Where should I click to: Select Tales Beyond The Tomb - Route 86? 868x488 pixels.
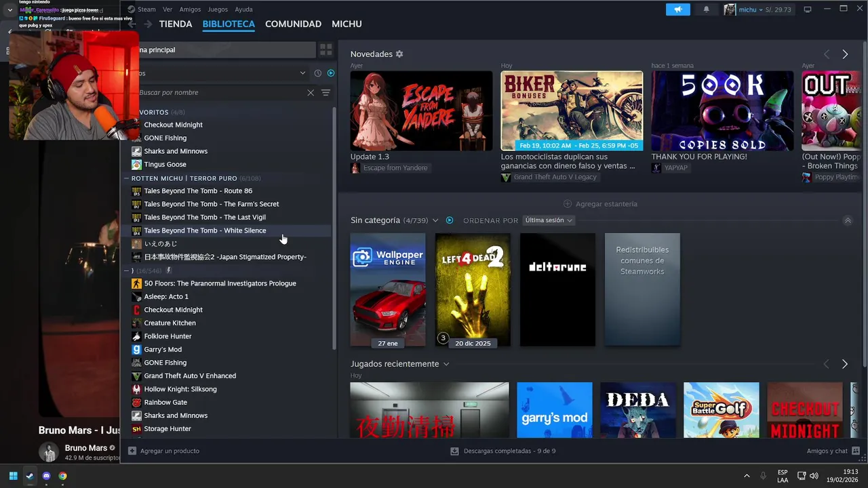point(197,191)
